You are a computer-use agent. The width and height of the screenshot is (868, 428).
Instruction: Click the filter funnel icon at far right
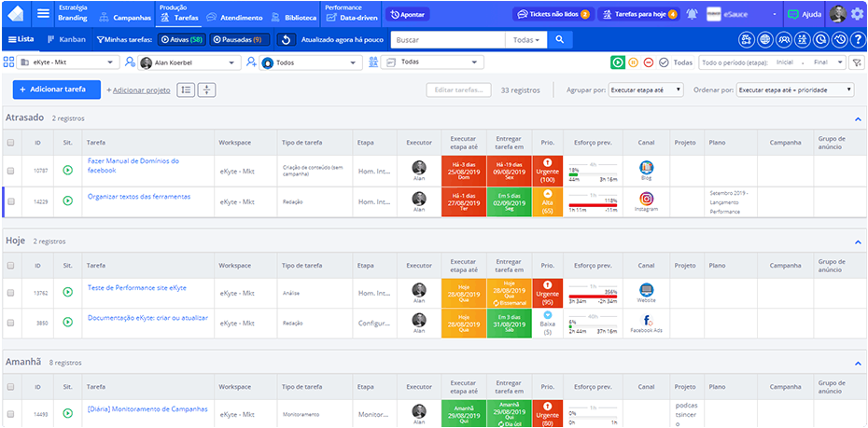[856, 62]
